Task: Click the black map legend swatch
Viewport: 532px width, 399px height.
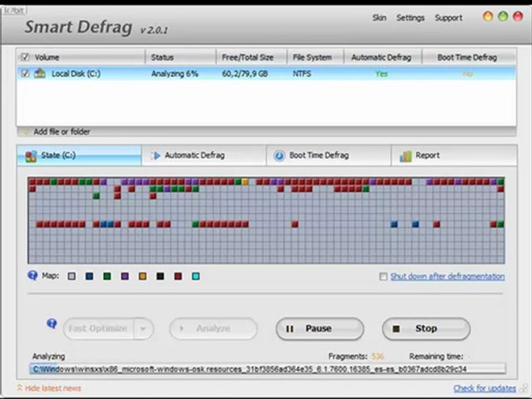Action: 160,276
